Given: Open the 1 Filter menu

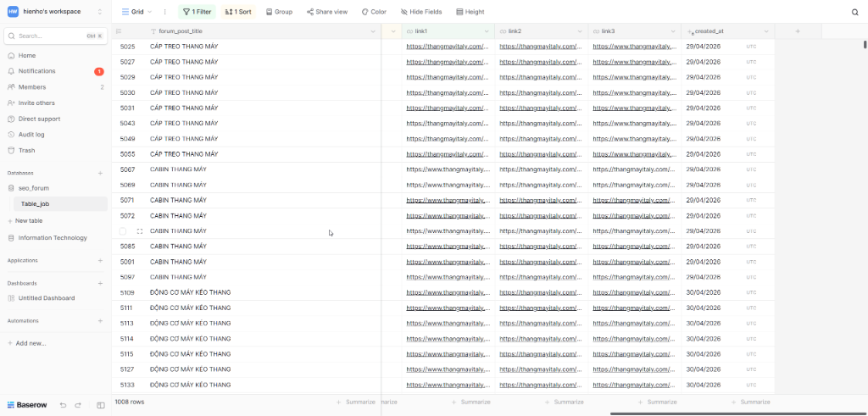Looking at the screenshot, I should (197, 12).
